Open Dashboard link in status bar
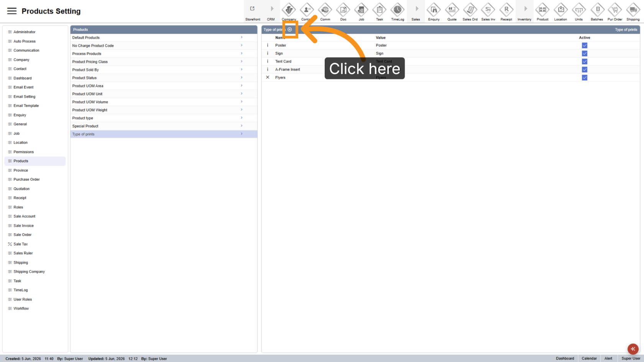The width and height of the screenshot is (644, 362). (565, 359)
